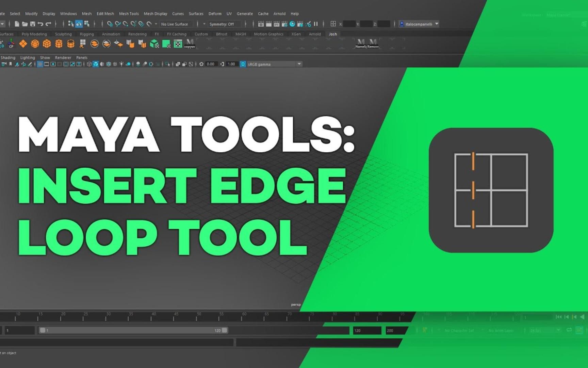Click the Remov shelf script button
The height and width of the screenshot is (368, 588).
tap(373, 44)
